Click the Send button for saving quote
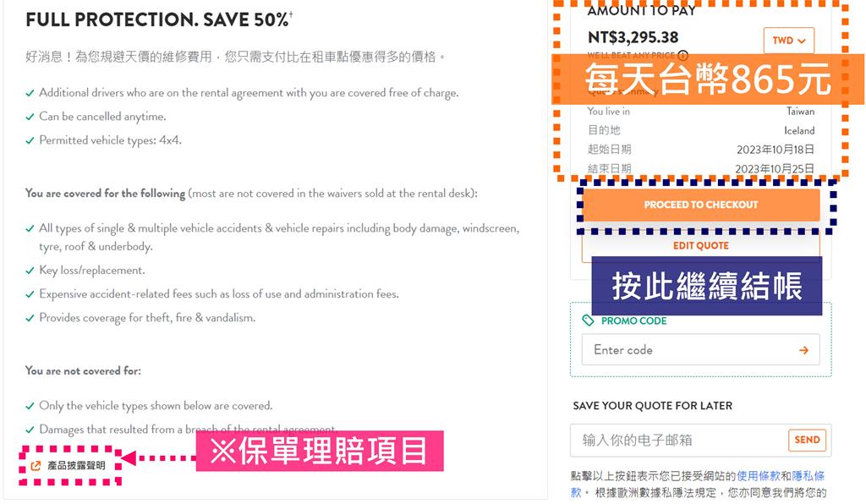The width and height of the screenshot is (866, 504). click(807, 440)
